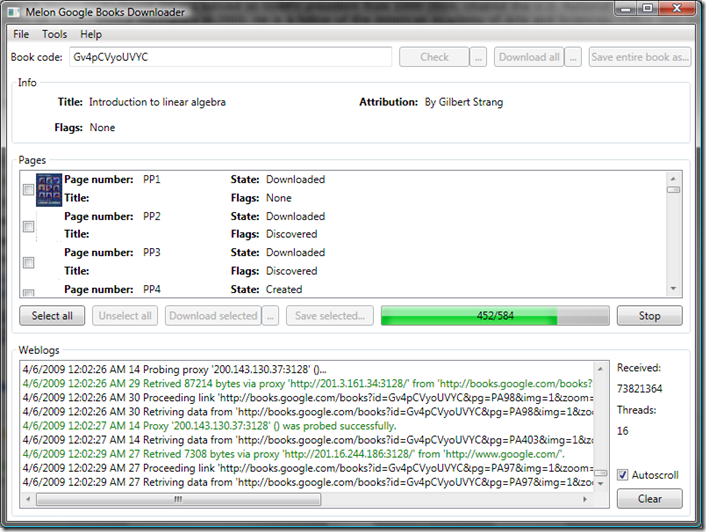Click attribution text 'By Gilbert Strang'
The height and width of the screenshot is (532, 706).
(x=464, y=102)
